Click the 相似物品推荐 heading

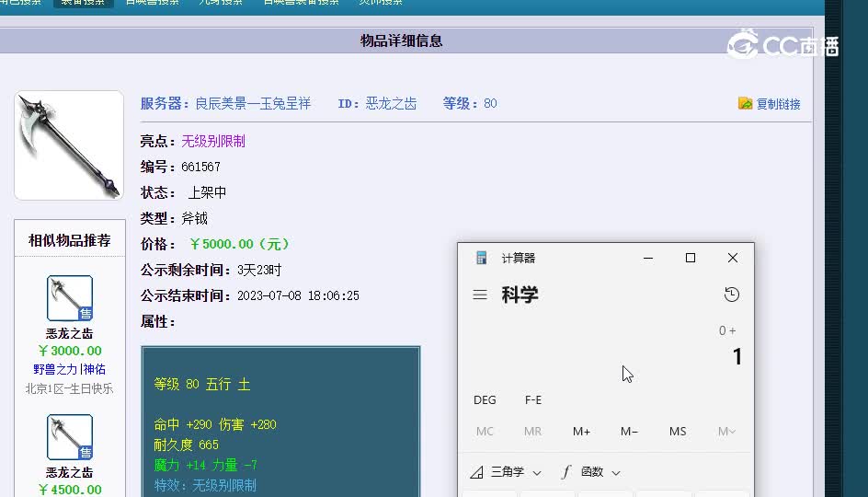[x=70, y=240]
